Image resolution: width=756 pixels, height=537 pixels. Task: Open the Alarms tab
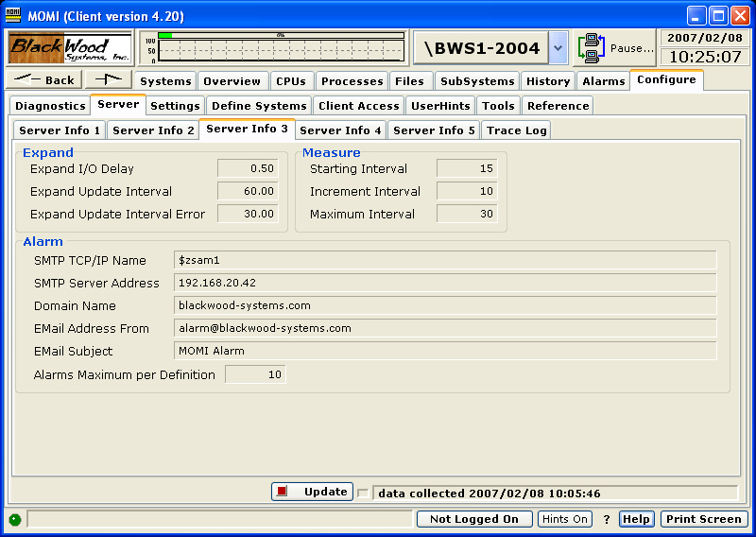tap(603, 81)
